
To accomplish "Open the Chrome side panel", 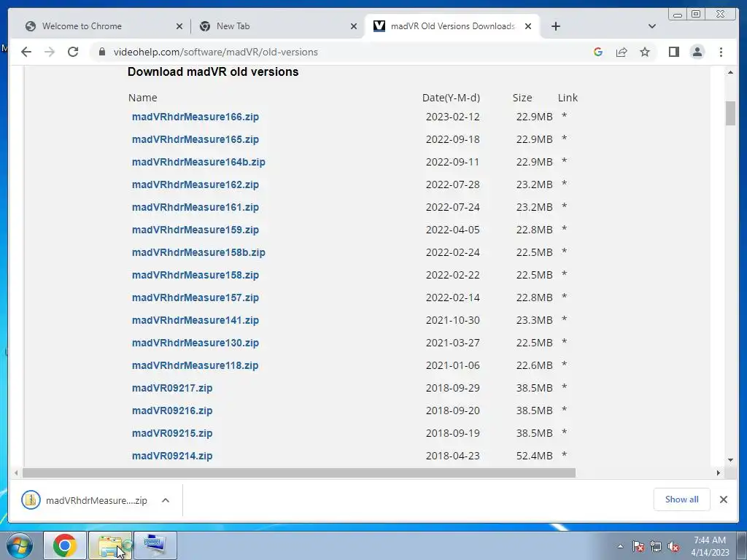I will tap(673, 52).
